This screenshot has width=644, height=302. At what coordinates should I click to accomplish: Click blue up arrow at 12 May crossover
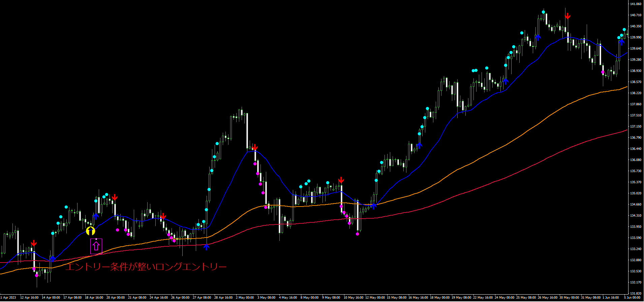(373, 206)
